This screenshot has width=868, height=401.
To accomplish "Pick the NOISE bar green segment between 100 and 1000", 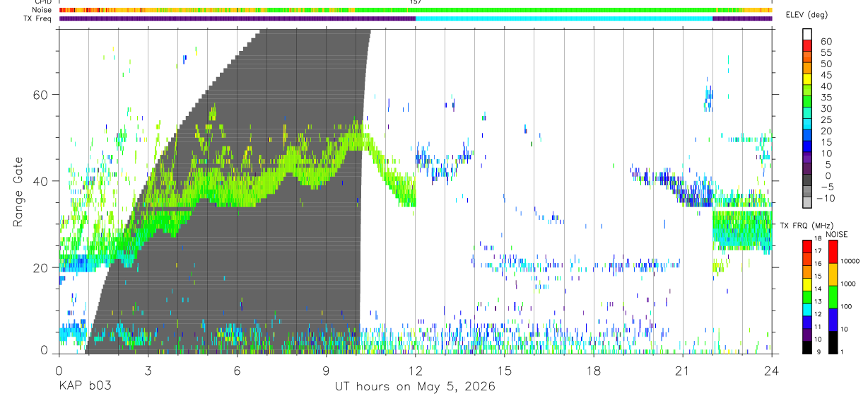I will (x=833, y=296).
